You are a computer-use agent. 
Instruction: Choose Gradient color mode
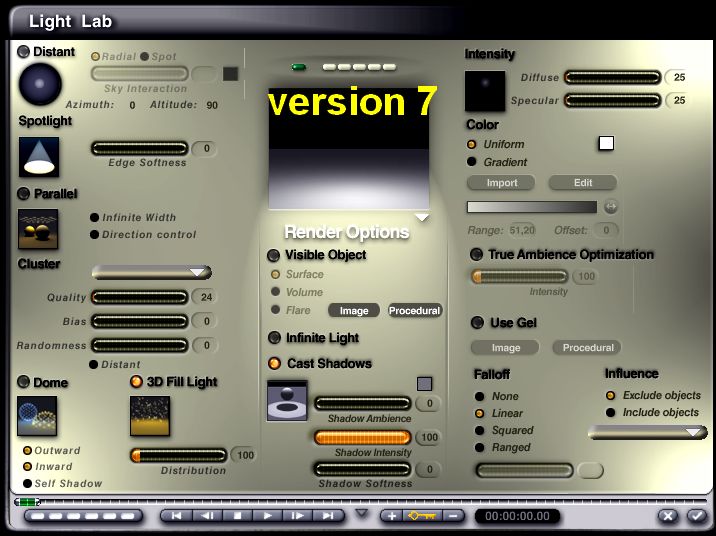click(x=472, y=162)
